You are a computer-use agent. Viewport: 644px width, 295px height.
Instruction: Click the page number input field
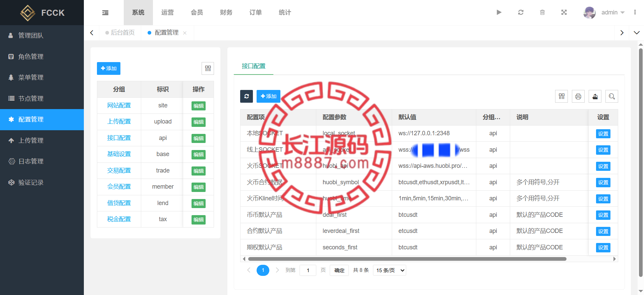tap(308, 270)
